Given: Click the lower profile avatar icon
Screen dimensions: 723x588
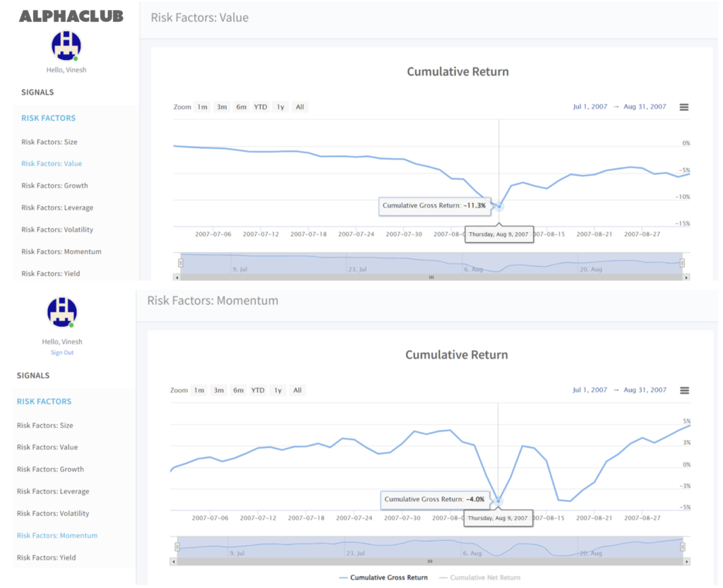Looking at the screenshot, I should (x=62, y=312).
